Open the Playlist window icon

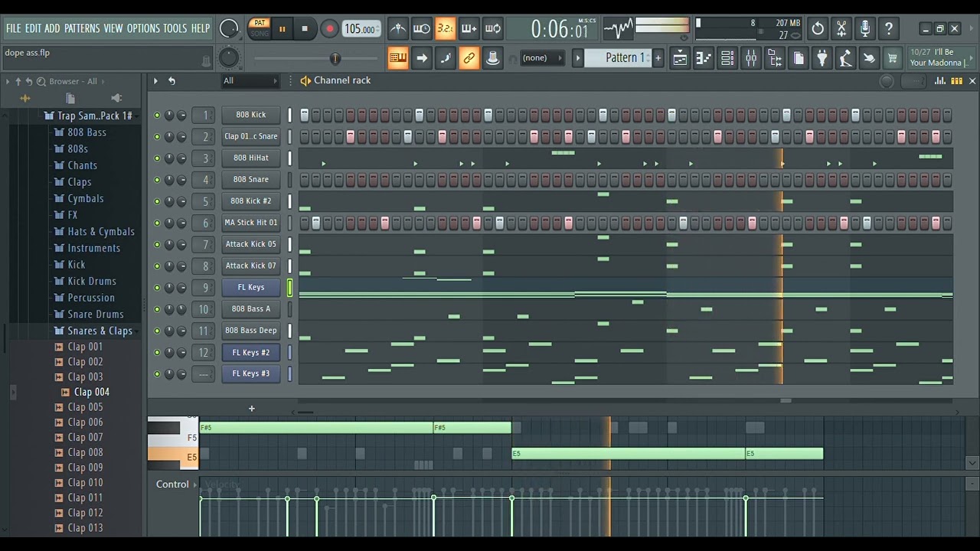pos(680,57)
